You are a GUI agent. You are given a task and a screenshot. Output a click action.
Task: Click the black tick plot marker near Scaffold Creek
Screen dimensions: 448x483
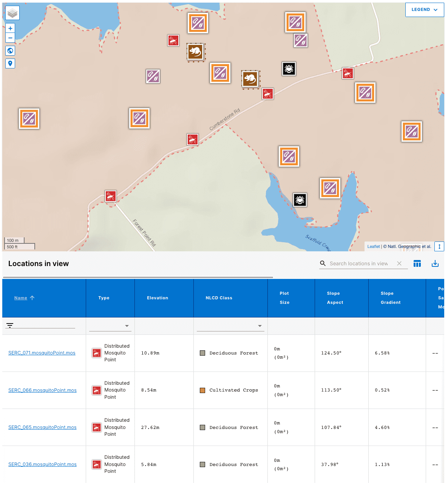coord(300,200)
